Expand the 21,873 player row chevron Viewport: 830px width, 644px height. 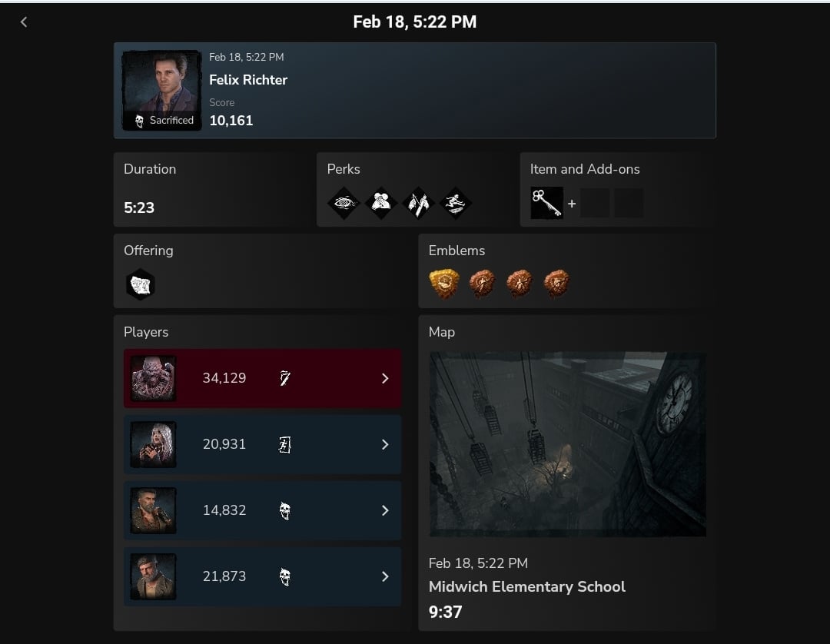385,577
